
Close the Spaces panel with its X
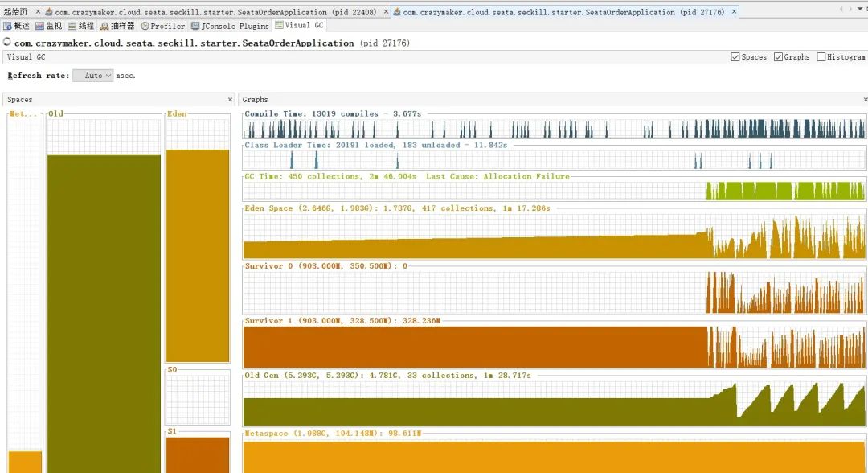(x=231, y=99)
